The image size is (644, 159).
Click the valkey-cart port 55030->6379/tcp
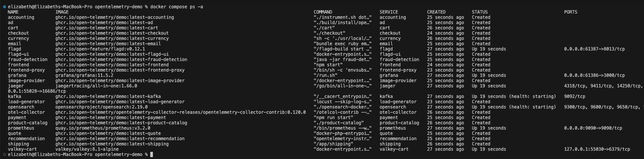click(597, 149)
